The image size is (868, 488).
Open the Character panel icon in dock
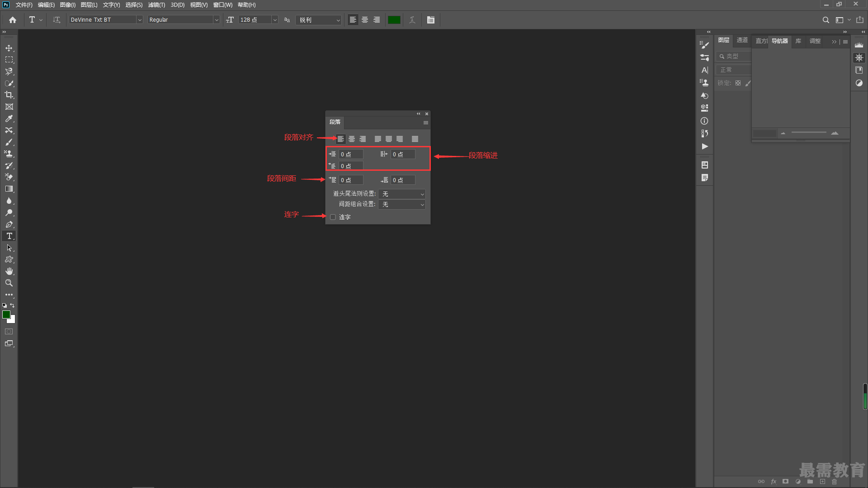[x=704, y=70]
